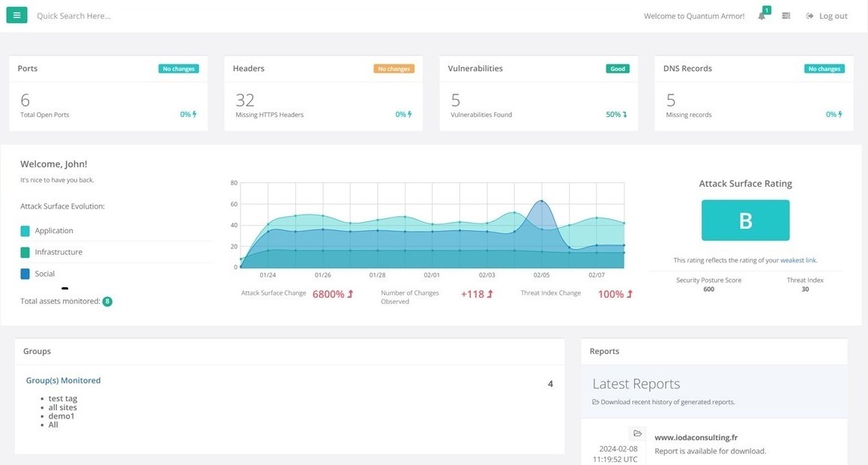This screenshot has width=868, height=465.
Task: Click the lightning trend icon on the Ports card
Action: pyautogui.click(x=195, y=114)
